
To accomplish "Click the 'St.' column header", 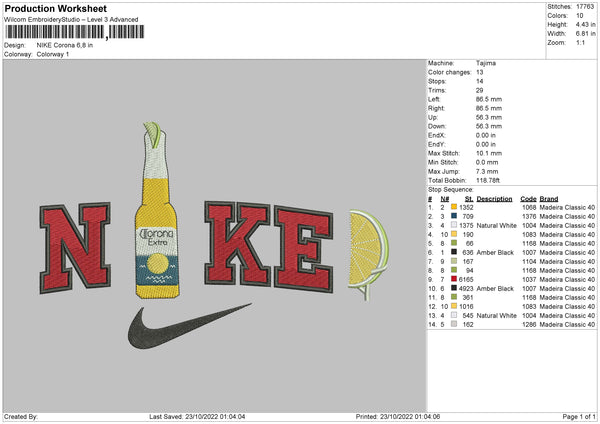I will coord(469,199).
